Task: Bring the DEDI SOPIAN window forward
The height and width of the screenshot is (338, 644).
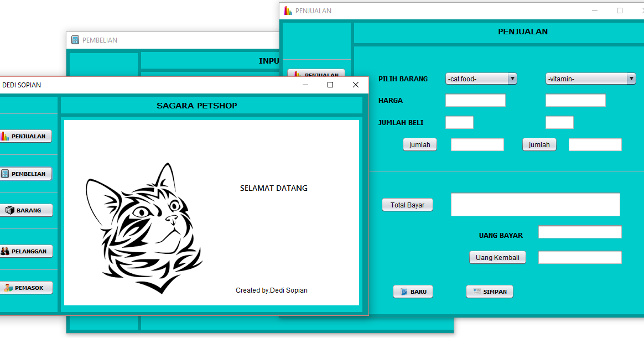Action: coord(166,85)
